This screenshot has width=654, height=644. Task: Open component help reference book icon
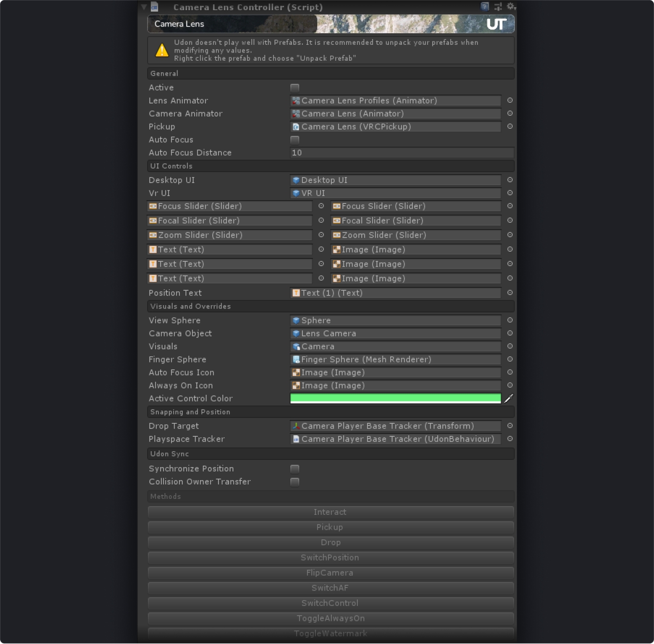[485, 6]
